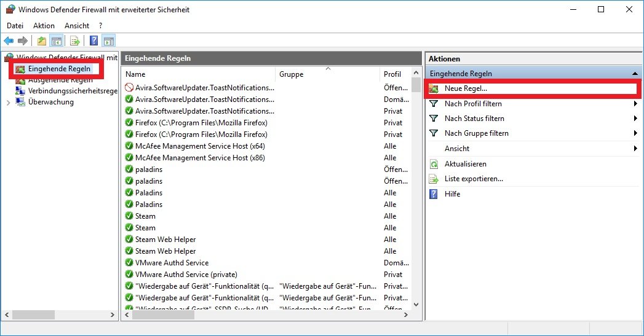Select Ausgehende Regeln in tree
The width and height of the screenshot is (644, 336).
coord(60,80)
